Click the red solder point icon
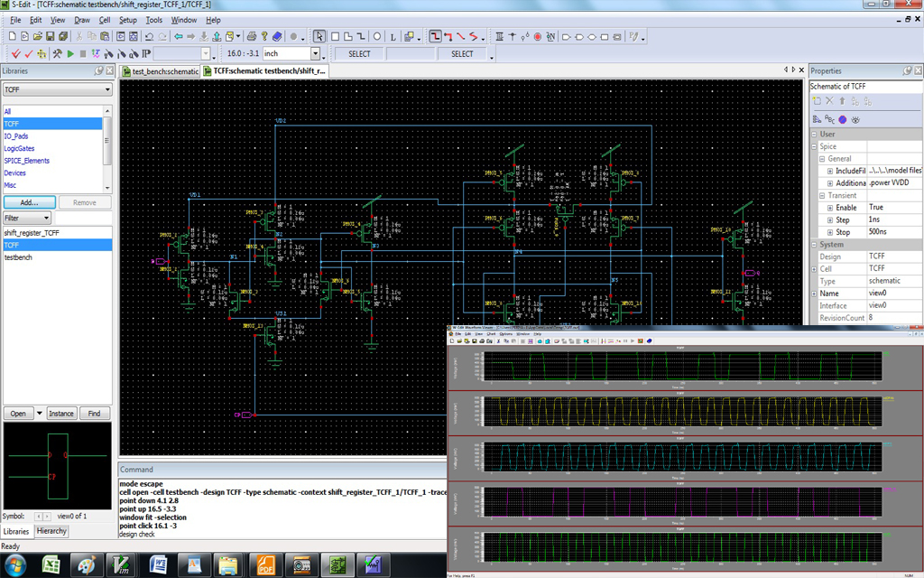The height and width of the screenshot is (578, 924). [538, 36]
